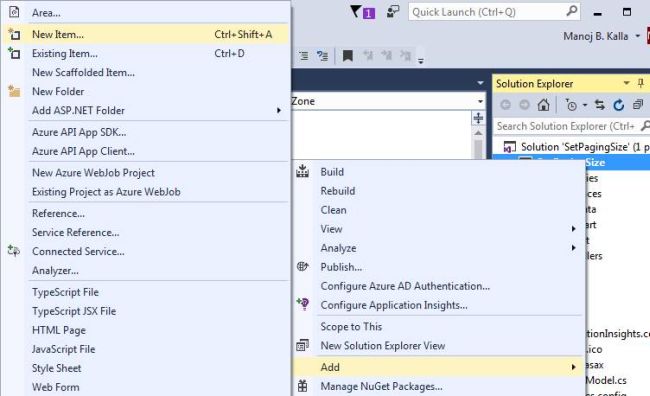Click the feedback icon near Quick Launch
Screen dimensions: 650x396
(x=393, y=12)
